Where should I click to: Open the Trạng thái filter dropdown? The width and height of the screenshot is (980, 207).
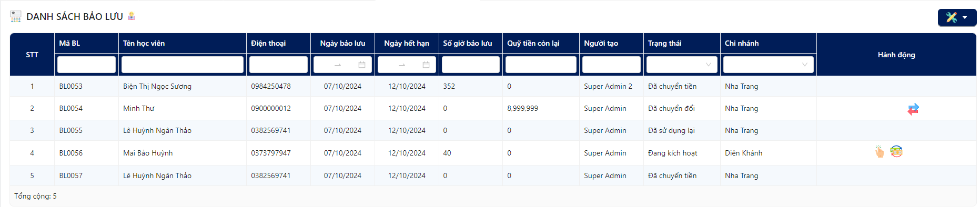pos(681,65)
